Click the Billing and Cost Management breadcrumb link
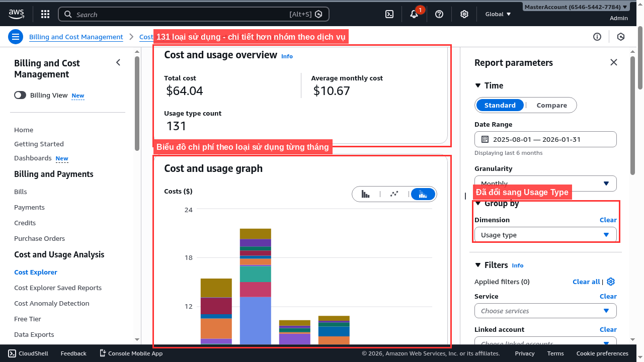Viewport: 644px width, 362px height. point(76,37)
